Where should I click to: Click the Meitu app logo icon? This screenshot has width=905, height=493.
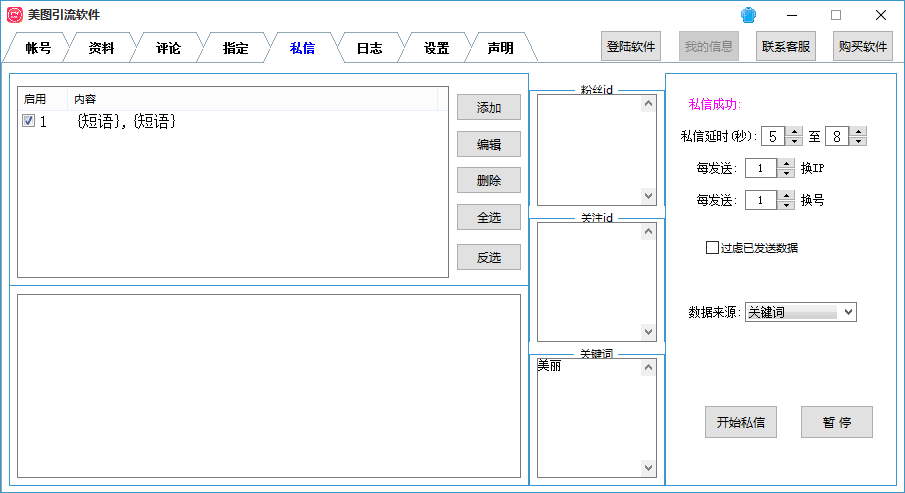coord(14,15)
